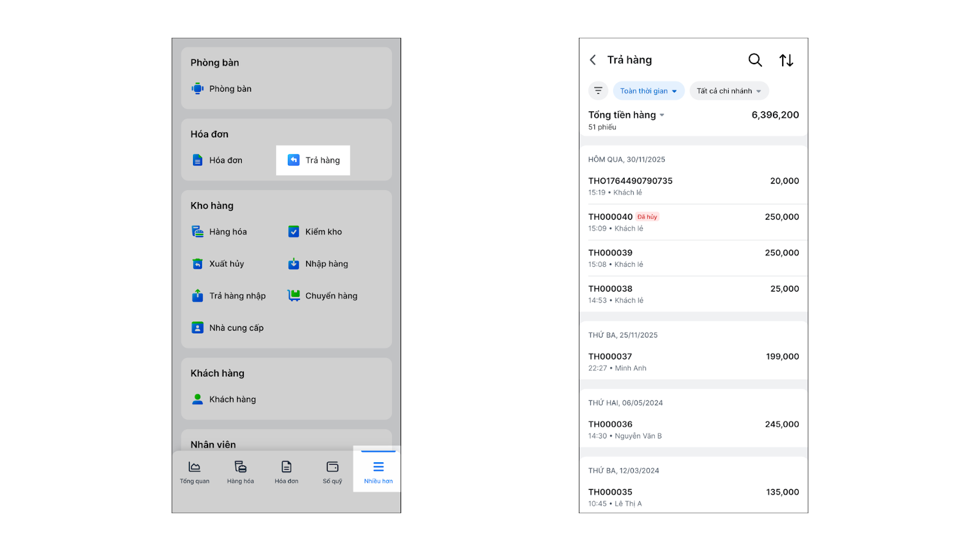Click the sort arrows icon
Screen dimensions: 980x551
(786, 60)
